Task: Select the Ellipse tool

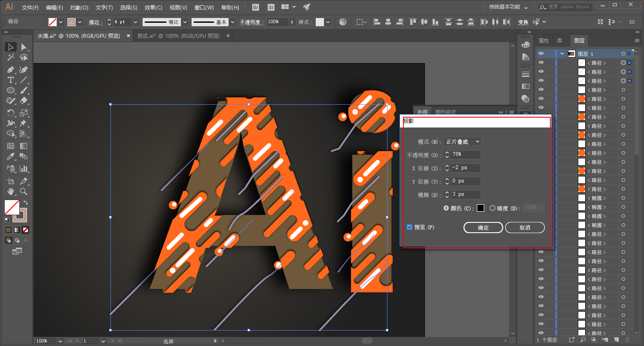Action: [11, 91]
